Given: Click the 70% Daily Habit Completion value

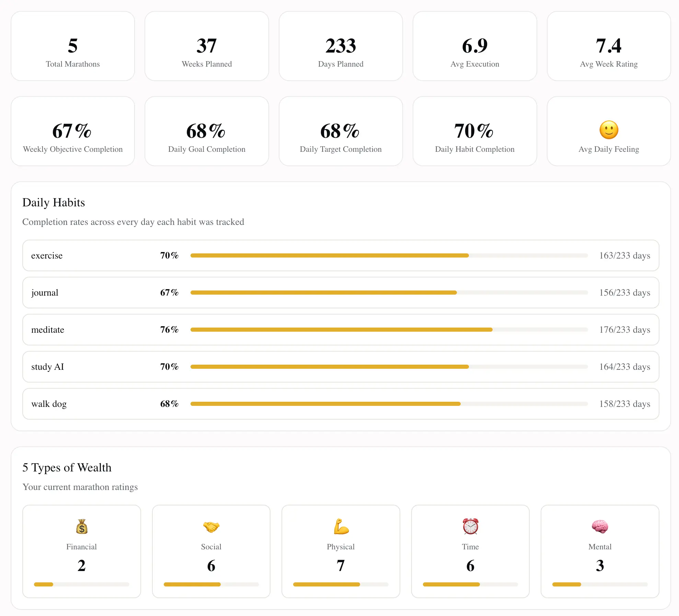Looking at the screenshot, I should (474, 131).
